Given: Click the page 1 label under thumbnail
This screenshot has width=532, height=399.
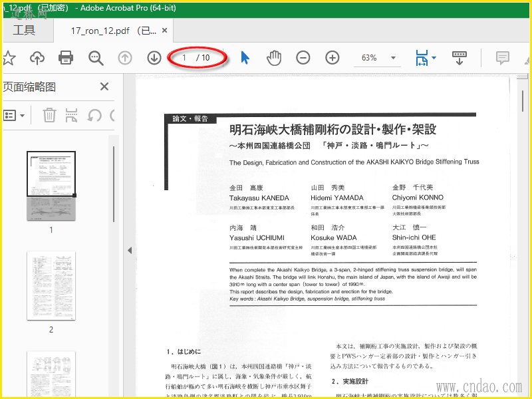Looking at the screenshot, I should (51, 229).
